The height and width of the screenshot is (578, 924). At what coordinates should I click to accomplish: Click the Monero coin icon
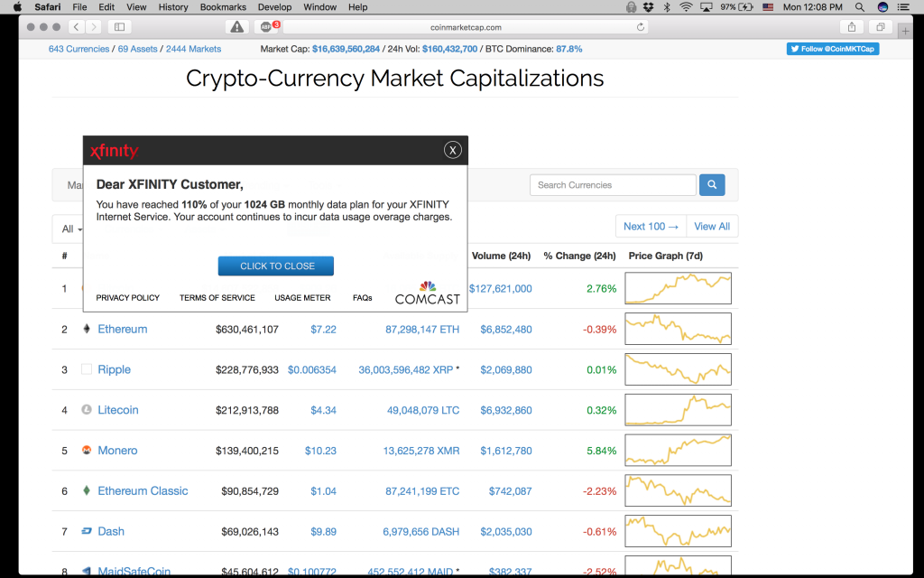[x=87, y=450]
